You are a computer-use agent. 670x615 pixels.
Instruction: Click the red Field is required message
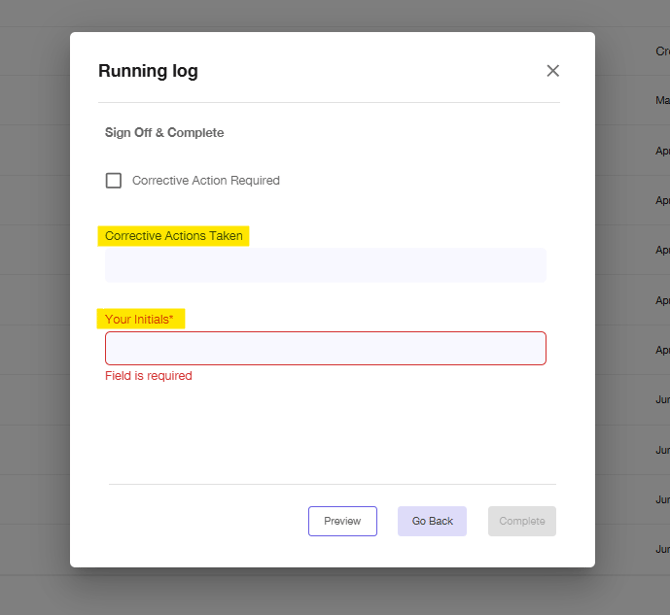pos(148,376)
